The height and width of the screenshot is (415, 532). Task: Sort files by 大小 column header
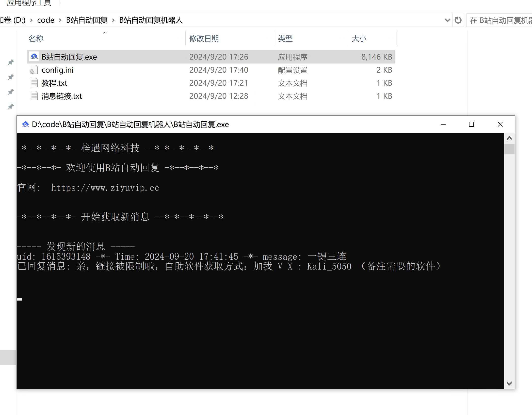click(359, 39)
